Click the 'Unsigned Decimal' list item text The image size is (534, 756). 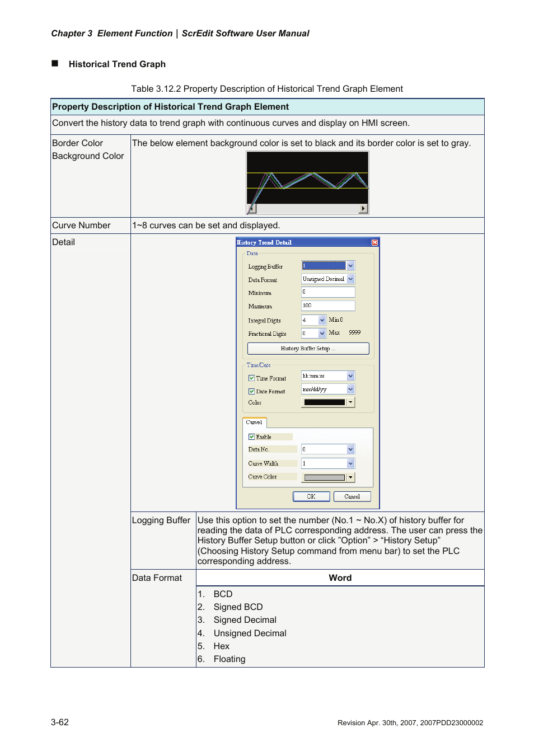[x=250, y=633]
